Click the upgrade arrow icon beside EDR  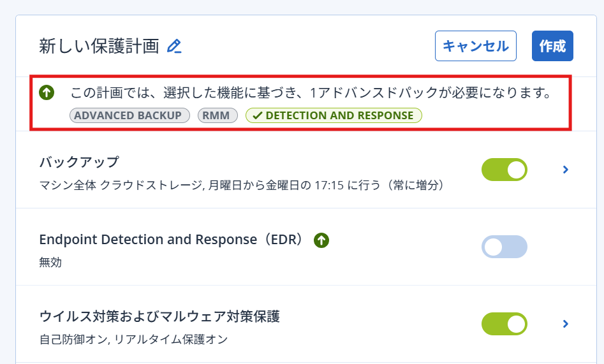pos(321,240)
